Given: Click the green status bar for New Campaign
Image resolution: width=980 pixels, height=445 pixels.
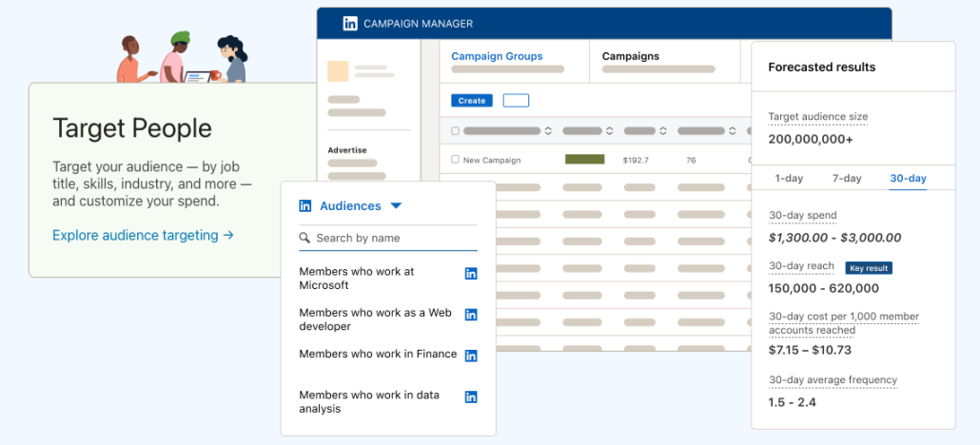Looking at the screenshot, I should 584,160.
